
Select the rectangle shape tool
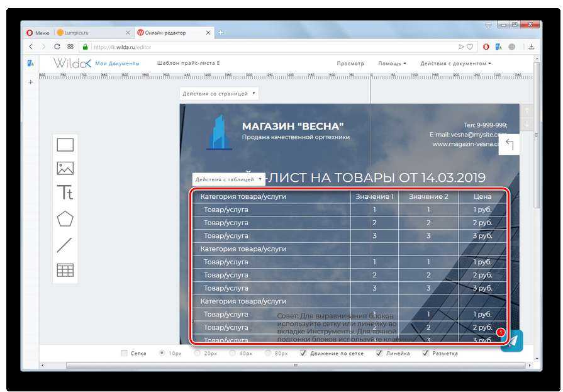coord(65,145)
